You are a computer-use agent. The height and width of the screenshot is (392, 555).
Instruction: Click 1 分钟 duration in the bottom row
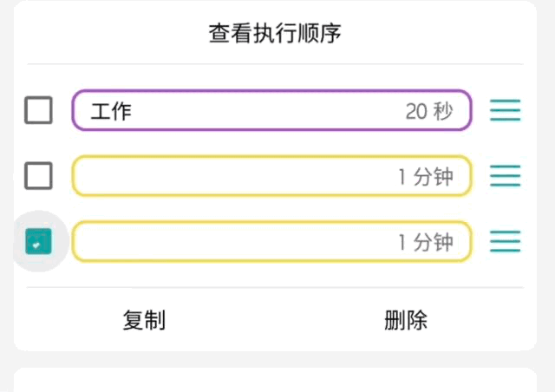(x=425, y=241)
